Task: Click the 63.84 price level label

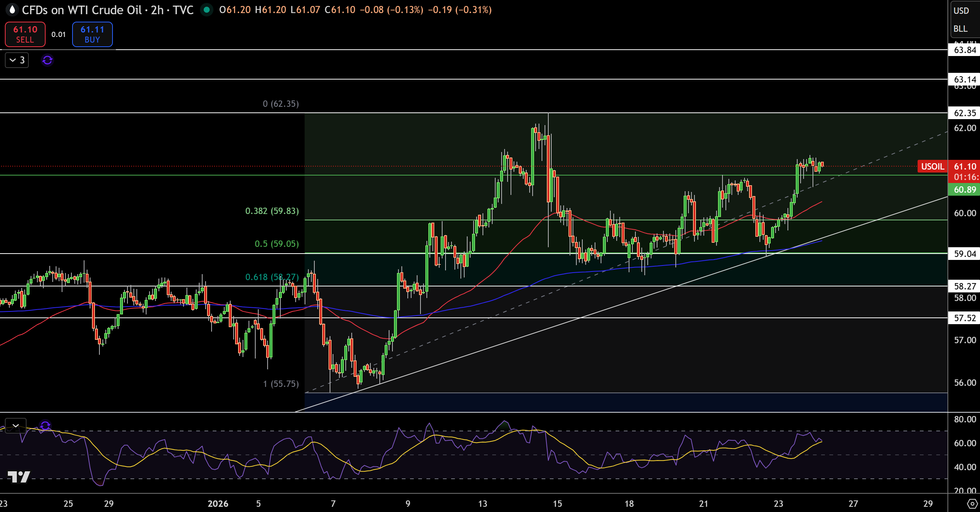Action: (x=965, y=50)
